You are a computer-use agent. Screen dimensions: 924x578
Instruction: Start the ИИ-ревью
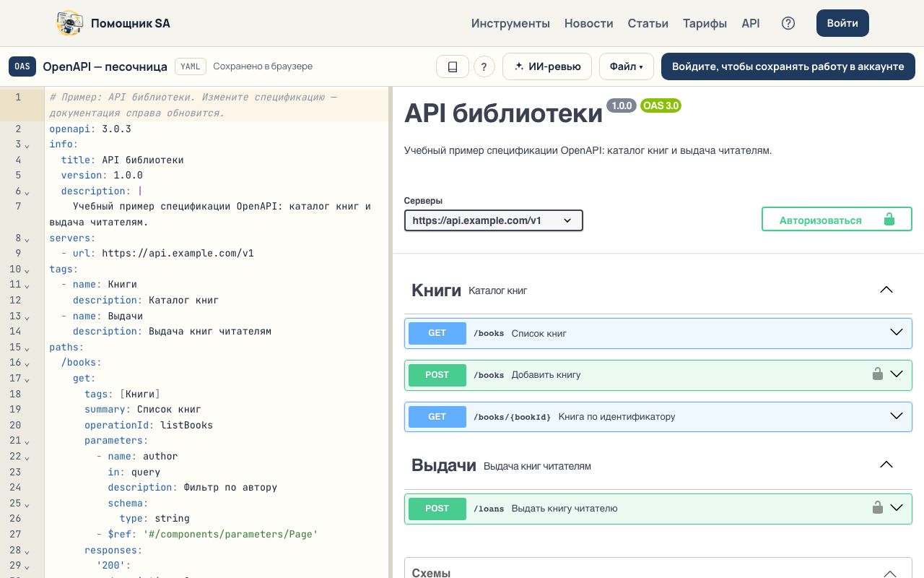(547, 66)
